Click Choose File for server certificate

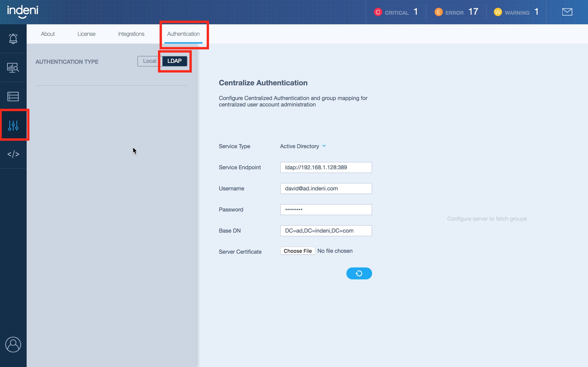tap(297, 251)
